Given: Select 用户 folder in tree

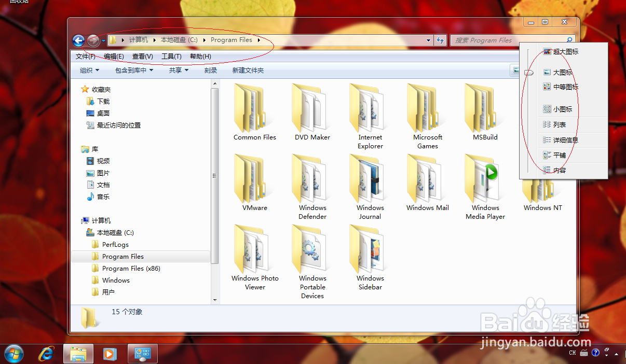Looking at the screenshot, I should point(108,292).
